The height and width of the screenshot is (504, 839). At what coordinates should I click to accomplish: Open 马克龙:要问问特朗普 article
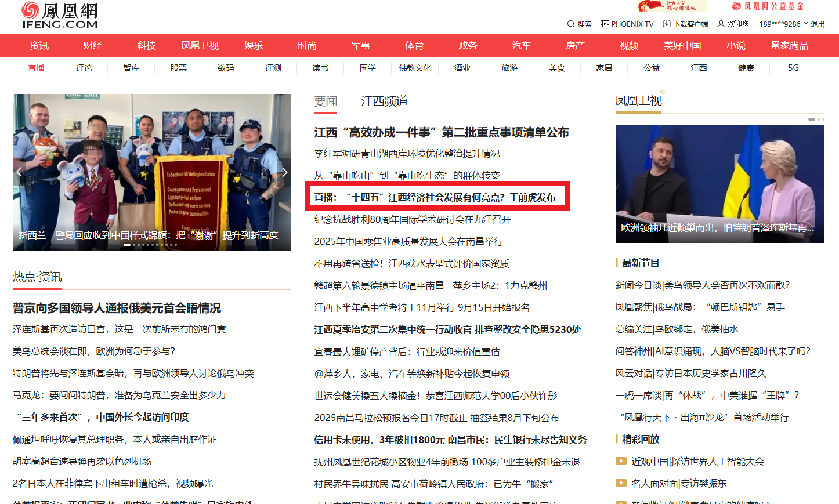pos(119,395)
